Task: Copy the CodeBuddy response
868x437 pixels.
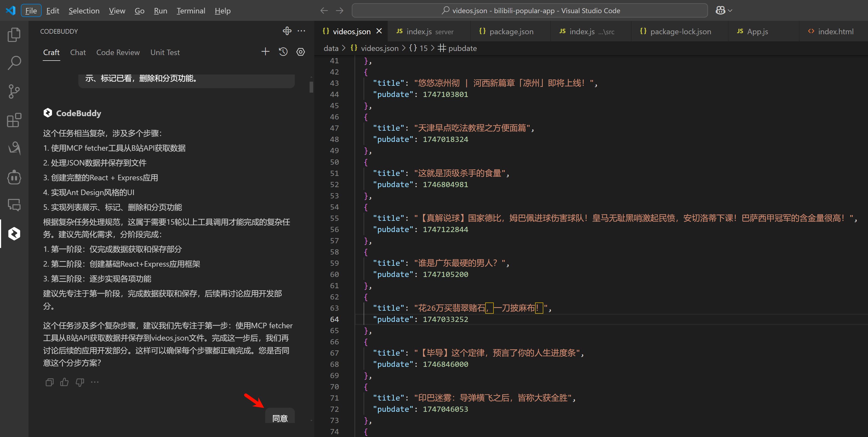Action: point(49,382)
